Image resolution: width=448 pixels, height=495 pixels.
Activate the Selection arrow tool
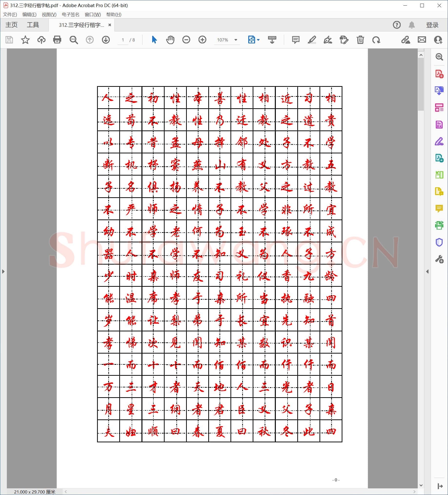pos(154,40)
